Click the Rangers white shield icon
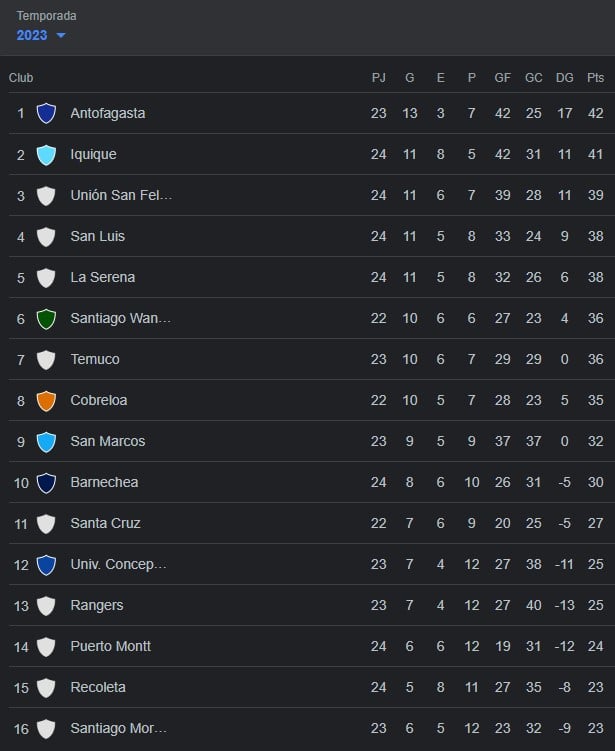Viewport: 615px width, 751px height. [46, 605]
